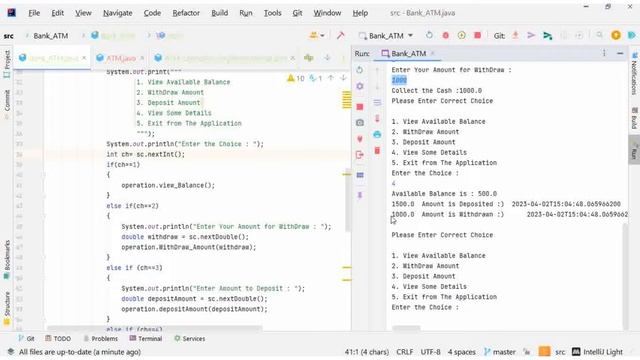Go to previous highlighted error up arrow
Image resolution: width=640 pixels, height=360 pixels.
pos(331,78)
